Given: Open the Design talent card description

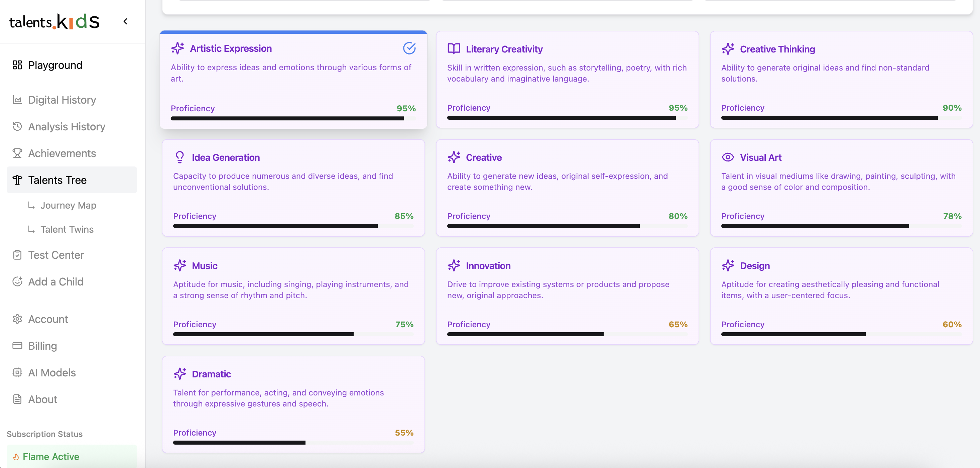Looking at the screenshot, I should (830, 290).
